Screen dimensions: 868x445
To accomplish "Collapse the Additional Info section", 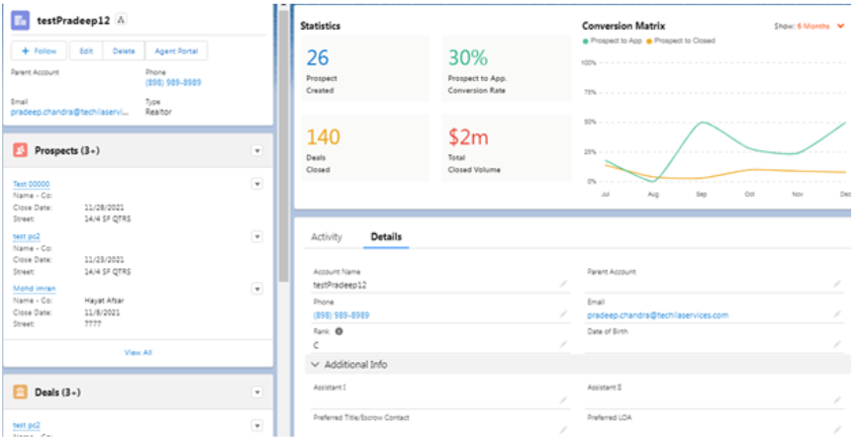I will (x=315, y=364).
